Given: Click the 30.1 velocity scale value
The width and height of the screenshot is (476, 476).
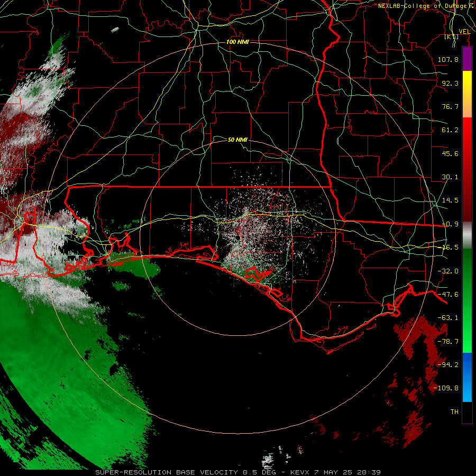Looking at the screenshot, I should pyautogui.click(x=450, y=177).
